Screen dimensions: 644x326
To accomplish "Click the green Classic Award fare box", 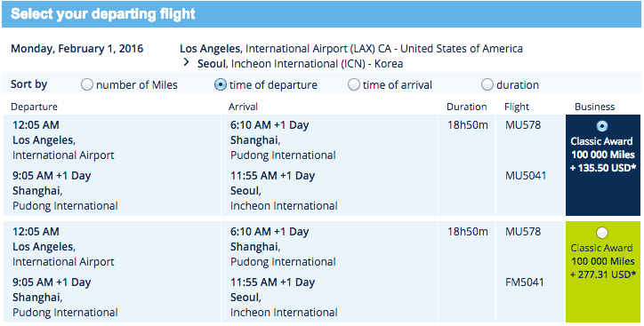I will click(602, 272).
